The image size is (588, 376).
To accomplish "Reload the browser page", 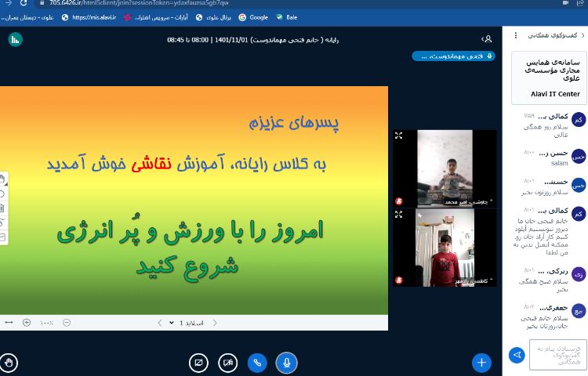I will point(24,3).
